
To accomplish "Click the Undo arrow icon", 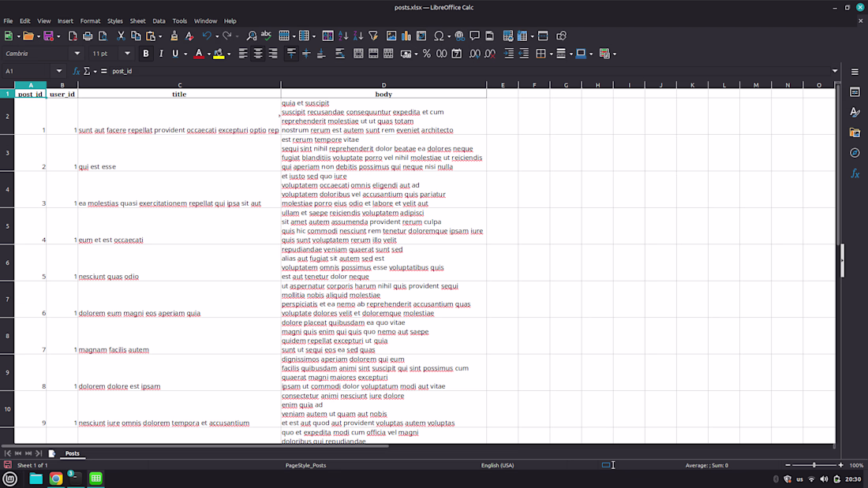I will click(x=207, y=36).
